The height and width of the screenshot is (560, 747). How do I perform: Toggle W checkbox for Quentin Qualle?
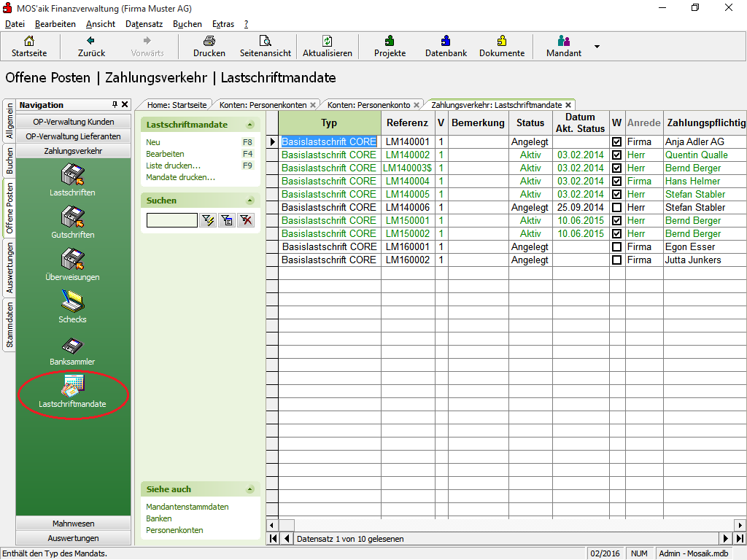click(x=616, y=155)
